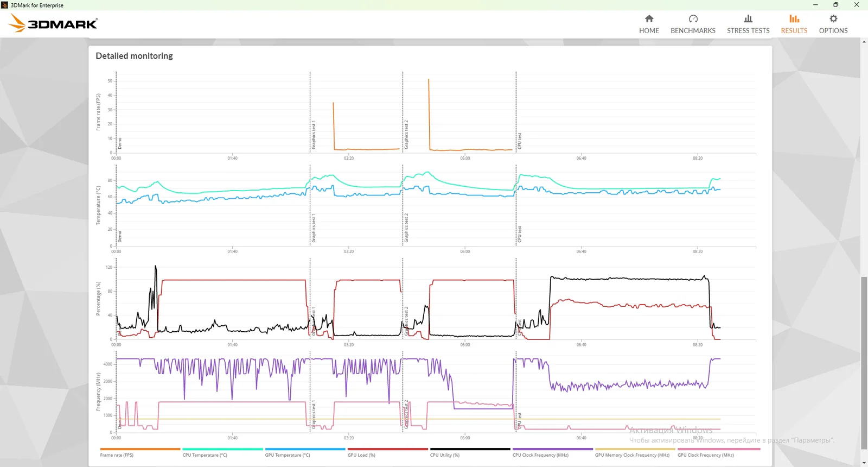The width and height of the screenshot is (868, 467).
Task: Toggle the GPU Load (%) legend item
Action: (x=387, y=452)
